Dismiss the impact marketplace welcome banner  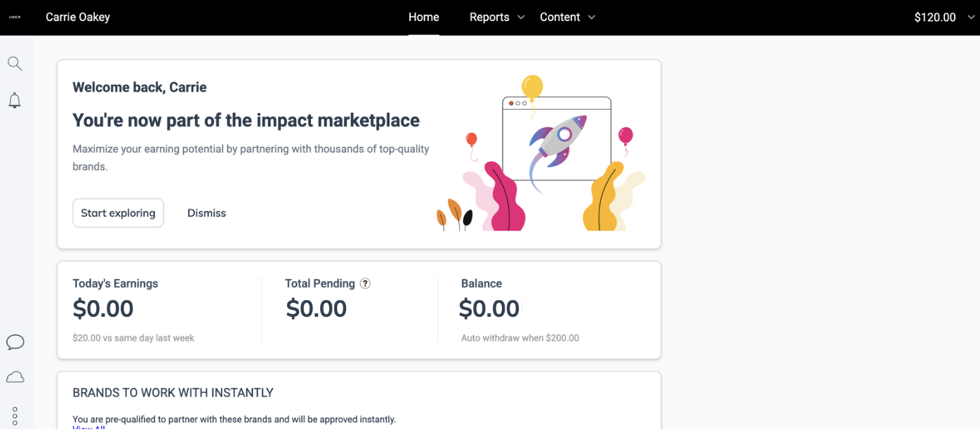pyautogui.click(x=206, y=213)
